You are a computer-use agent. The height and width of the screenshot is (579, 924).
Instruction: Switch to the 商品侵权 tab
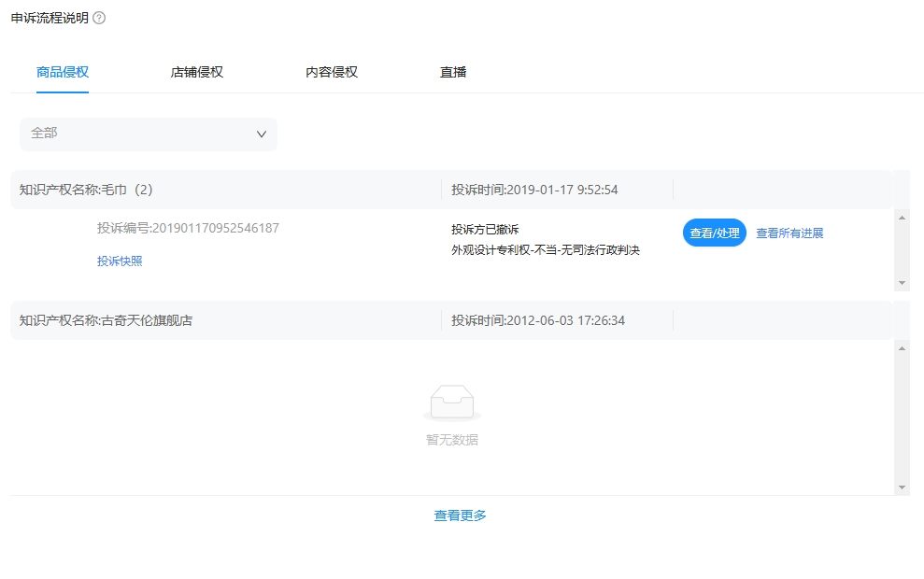pyautogui.click(x=63, y=72)
